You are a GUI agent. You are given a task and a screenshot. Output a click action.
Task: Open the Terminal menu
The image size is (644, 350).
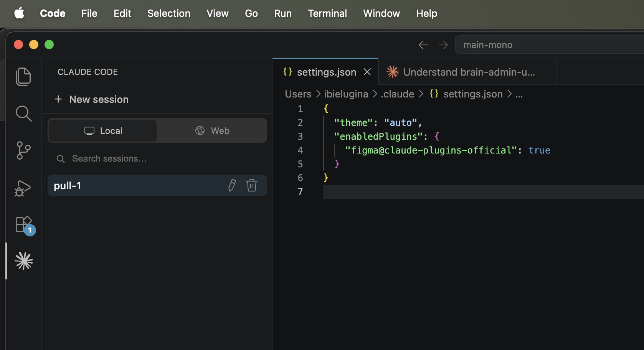point(327,13)
